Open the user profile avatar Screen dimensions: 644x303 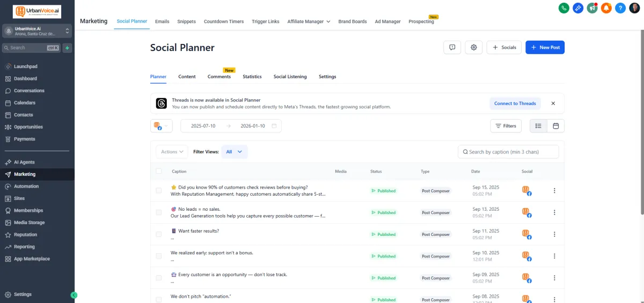tap(634, 8)
